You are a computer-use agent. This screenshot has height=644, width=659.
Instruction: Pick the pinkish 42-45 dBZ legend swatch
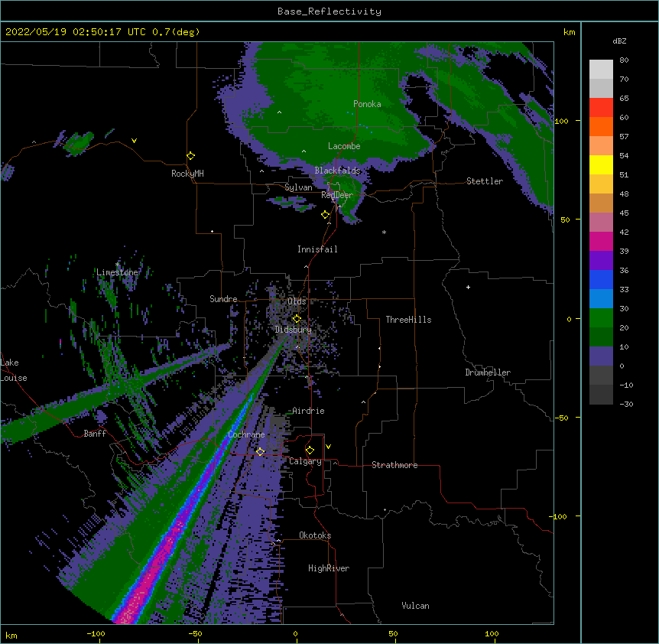tap(601, 222)
